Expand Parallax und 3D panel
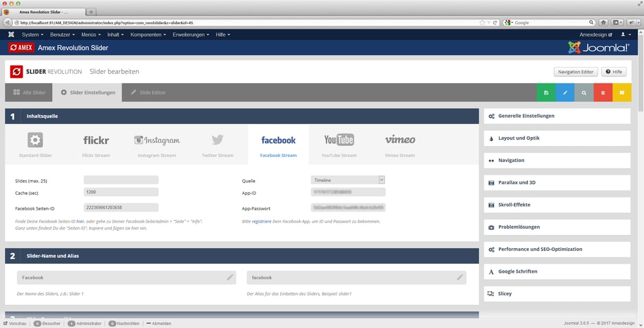The height and width of the screenshot is (328, 644). point(557,183)
